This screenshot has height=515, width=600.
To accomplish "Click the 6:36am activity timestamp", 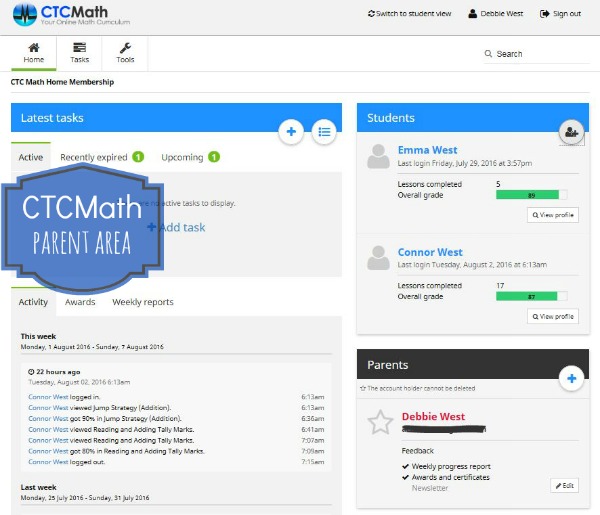I will pos(313,419).
